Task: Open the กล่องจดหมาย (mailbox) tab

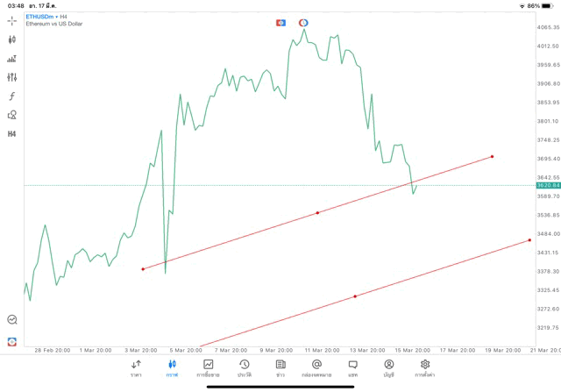Action: [x=316, y=367]
